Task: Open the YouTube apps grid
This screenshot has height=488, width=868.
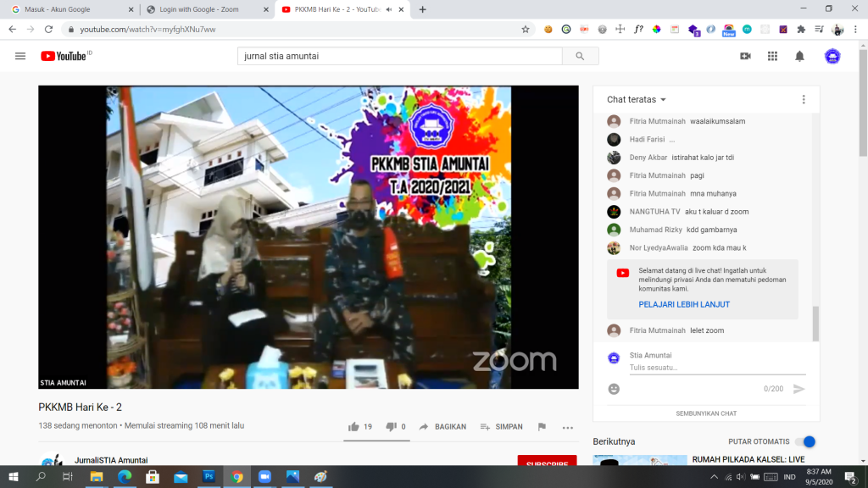Action: [x=772, y=56]
